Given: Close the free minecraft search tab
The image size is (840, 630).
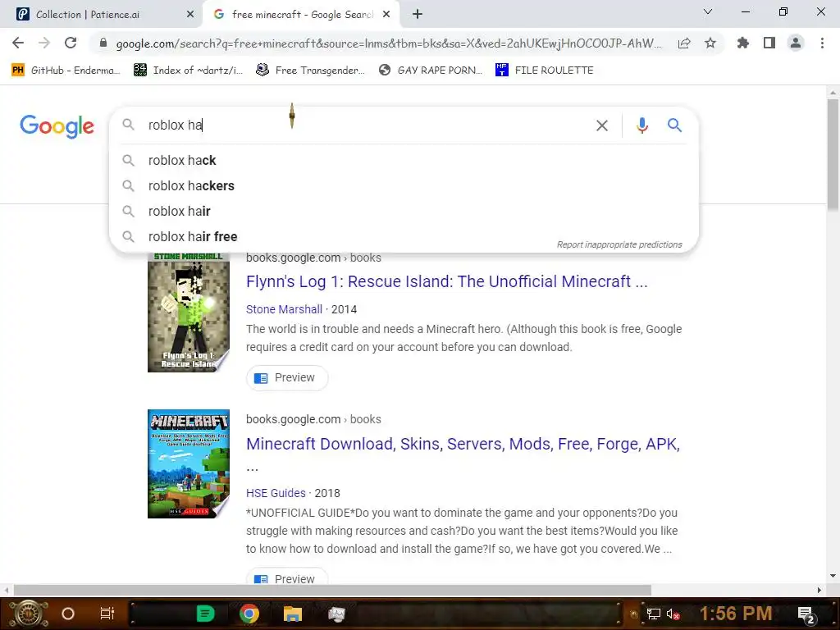Looking at the screenshot, I should click(386, 15).
